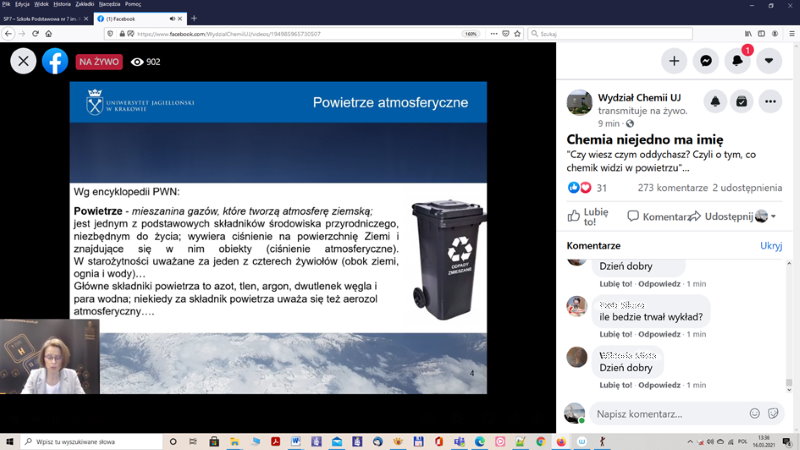Viewport: 800px width, 450px height.
Task: Click the Szukaj search field
Action: pos(610,34)
